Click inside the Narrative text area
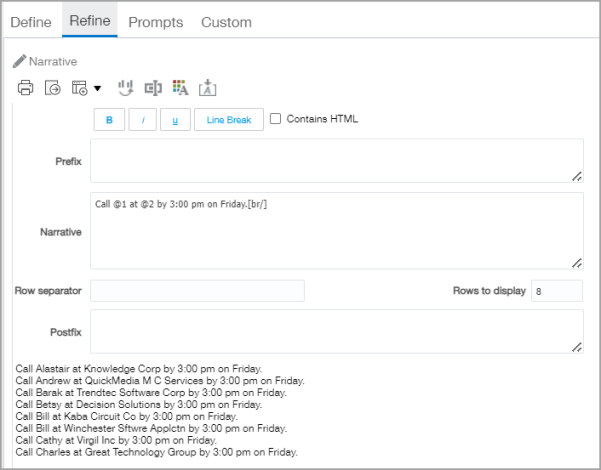This screenshot has width=601, height=470. pos(337,231)
